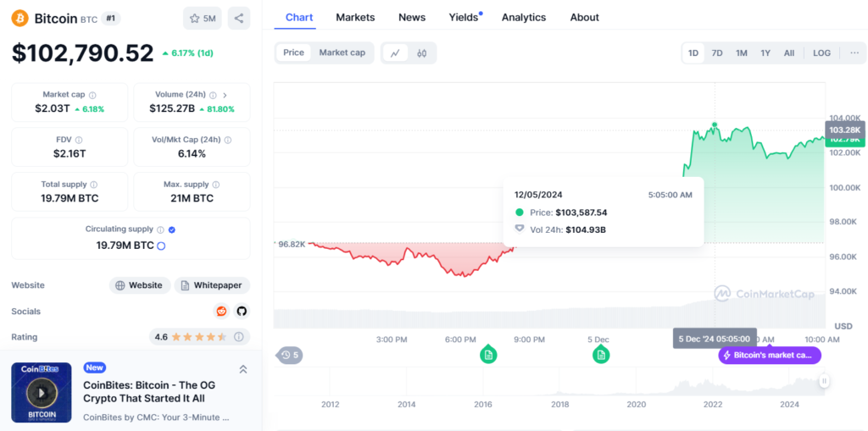This screenshot has height=431, width=868.
Task: Click the 5 Dec news event marker
Action: tap(601, 354)
